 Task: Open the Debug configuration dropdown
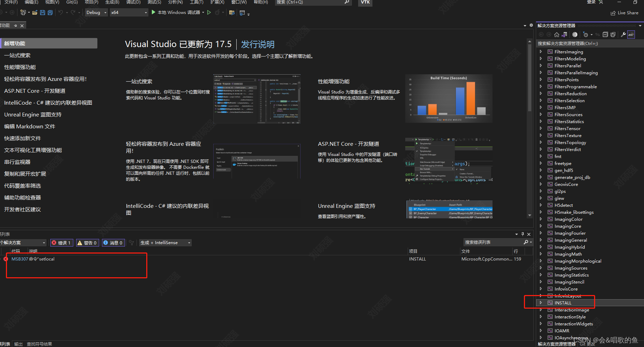pyautogui.click(x=96, y=13)
